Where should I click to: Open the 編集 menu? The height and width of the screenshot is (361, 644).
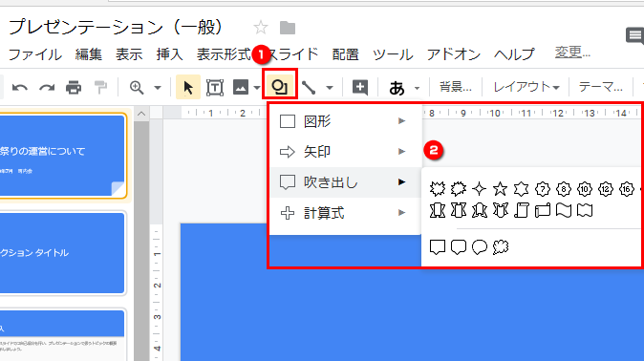[x=88, y=54]
